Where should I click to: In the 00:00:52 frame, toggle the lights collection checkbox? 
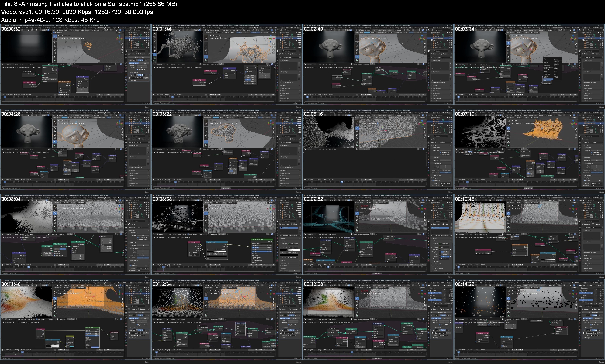145,40
